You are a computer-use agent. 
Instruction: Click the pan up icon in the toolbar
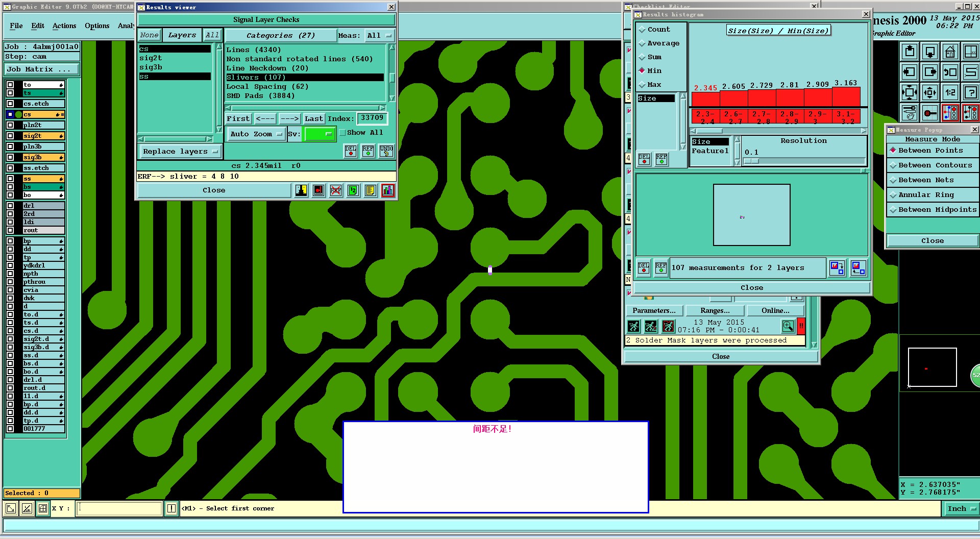coord(910,52)
